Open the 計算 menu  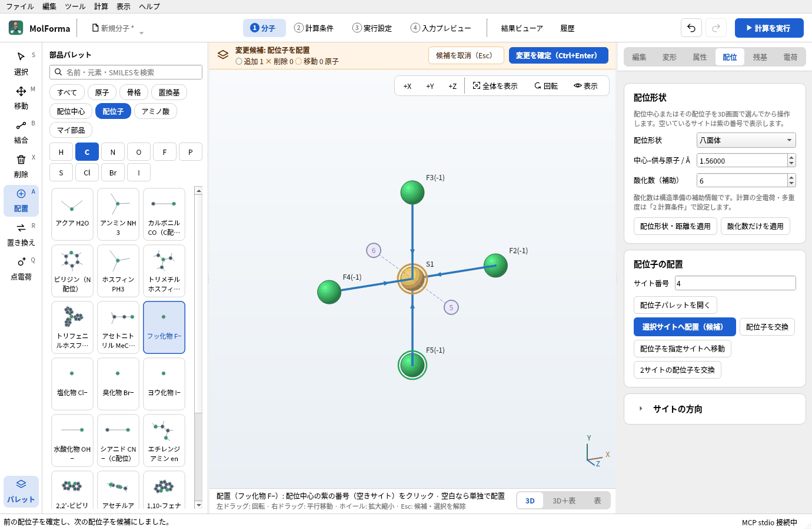pos(101,6)
